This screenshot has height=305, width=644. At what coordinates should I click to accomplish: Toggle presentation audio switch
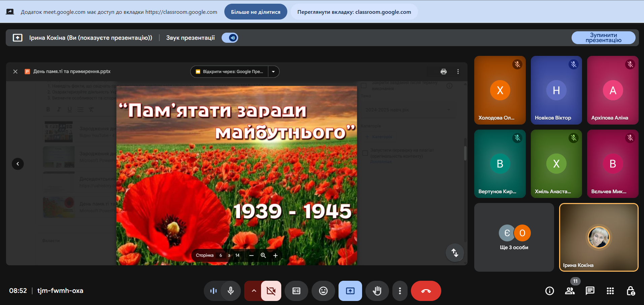[230, 38]
